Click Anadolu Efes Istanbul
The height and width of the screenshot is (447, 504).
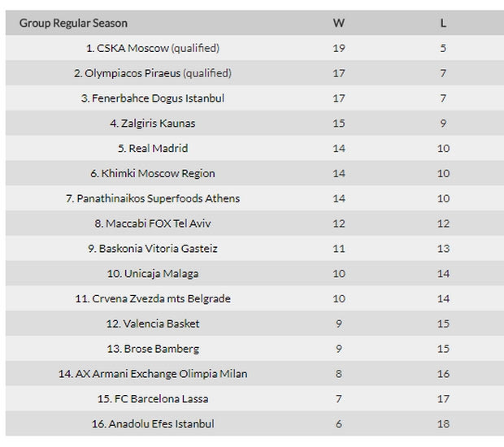click(x=159, y=423)
